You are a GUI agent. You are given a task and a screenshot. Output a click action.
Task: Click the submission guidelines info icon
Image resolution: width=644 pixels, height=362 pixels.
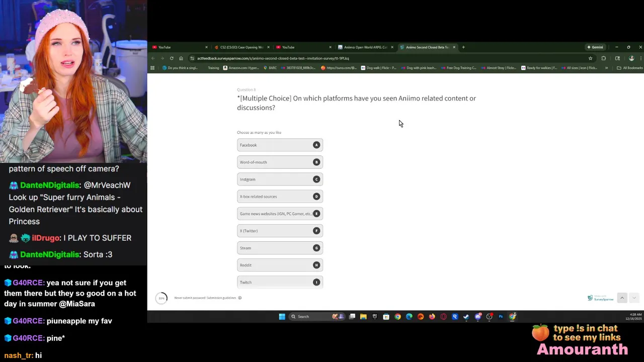tap(239, 298)
